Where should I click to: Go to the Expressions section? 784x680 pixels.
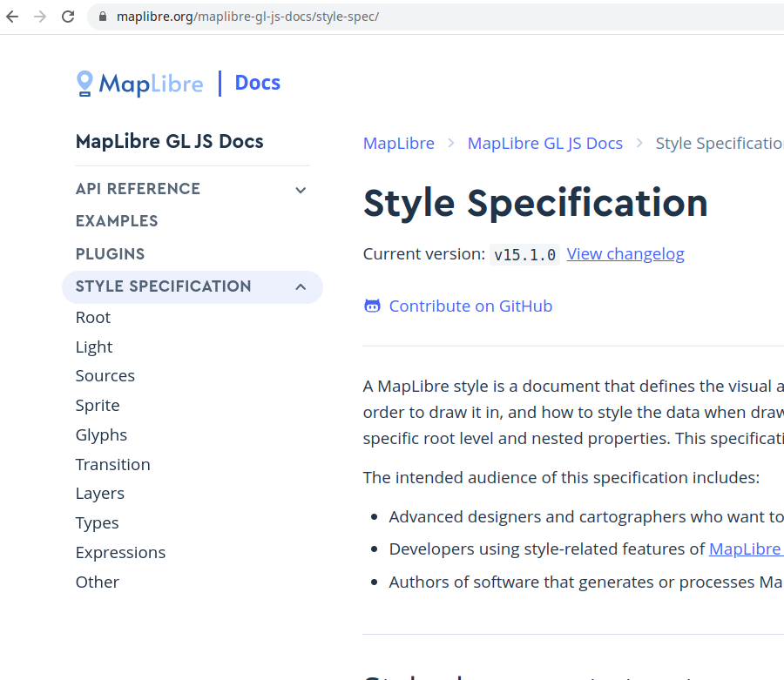point(120,553)
